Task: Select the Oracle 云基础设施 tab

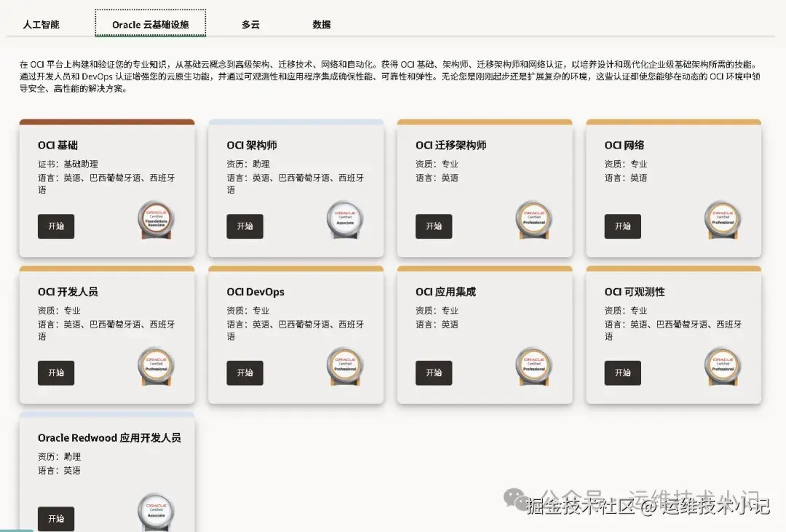Action: 151,23
